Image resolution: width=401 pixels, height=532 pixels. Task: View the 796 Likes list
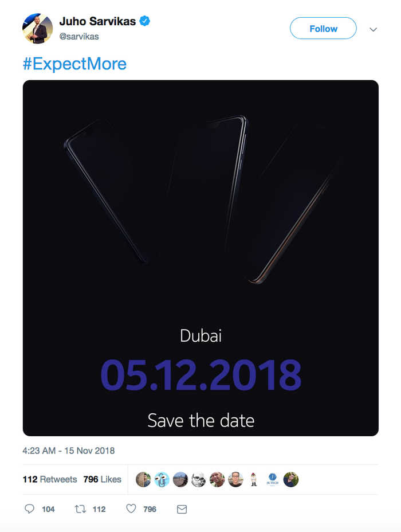103,479
